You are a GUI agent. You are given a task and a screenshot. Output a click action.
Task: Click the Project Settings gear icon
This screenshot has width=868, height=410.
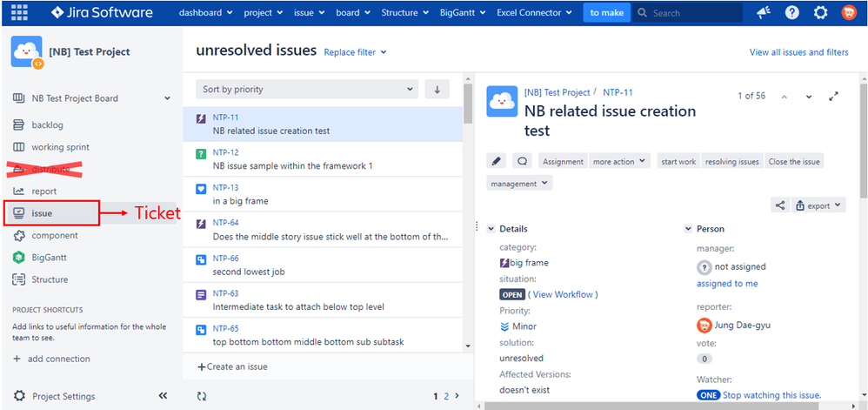tap(19, 396)
